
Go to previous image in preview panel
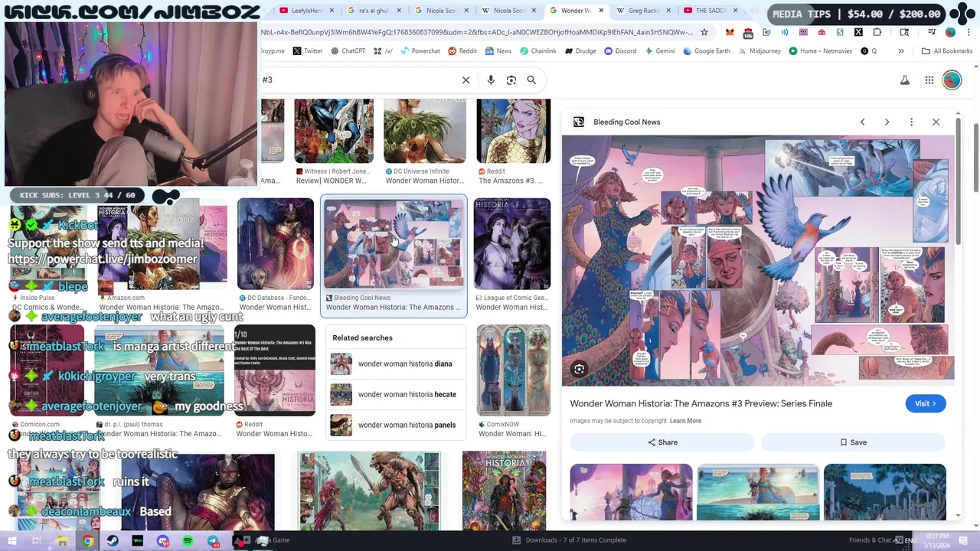pos(862,122)
